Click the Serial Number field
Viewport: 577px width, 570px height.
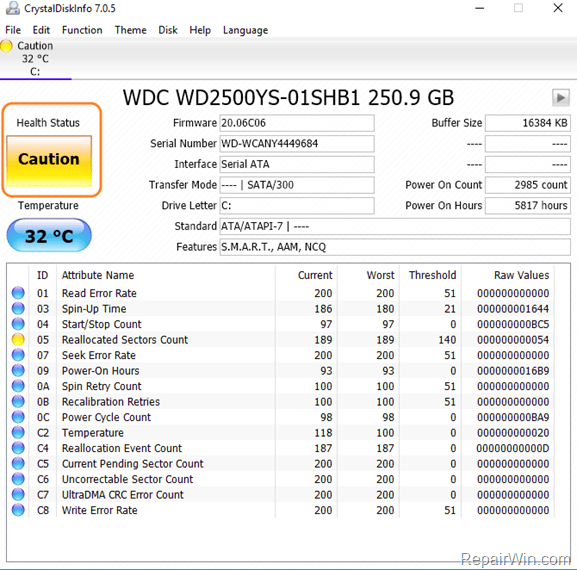pyautogui.click(x=297, y=144)
